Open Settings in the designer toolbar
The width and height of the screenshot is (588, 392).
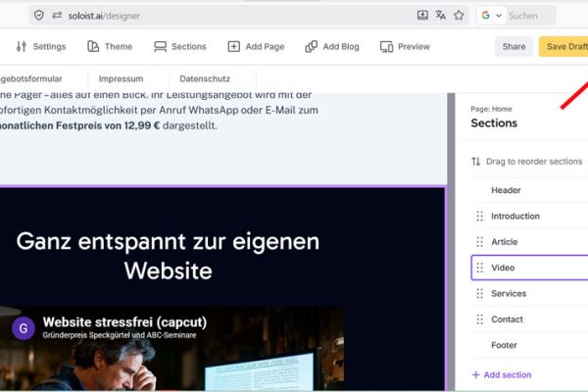tap(41, 46)
